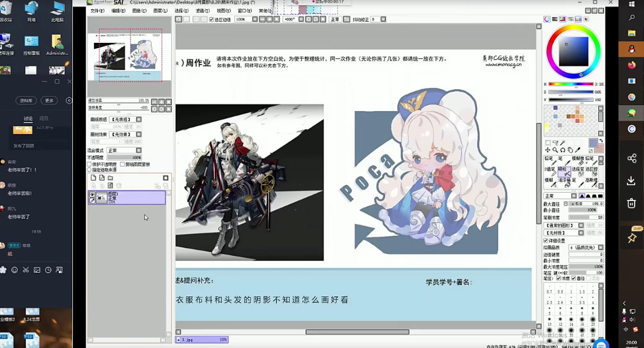Select the zoom magnifier tool
This screenshot has height=348, width=644.
[x=555, y=150]
